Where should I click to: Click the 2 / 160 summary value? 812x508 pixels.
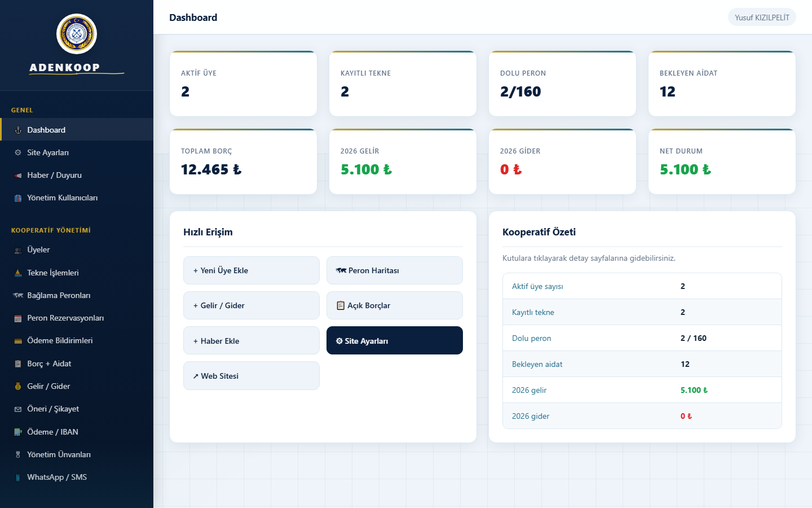(694, 338)
